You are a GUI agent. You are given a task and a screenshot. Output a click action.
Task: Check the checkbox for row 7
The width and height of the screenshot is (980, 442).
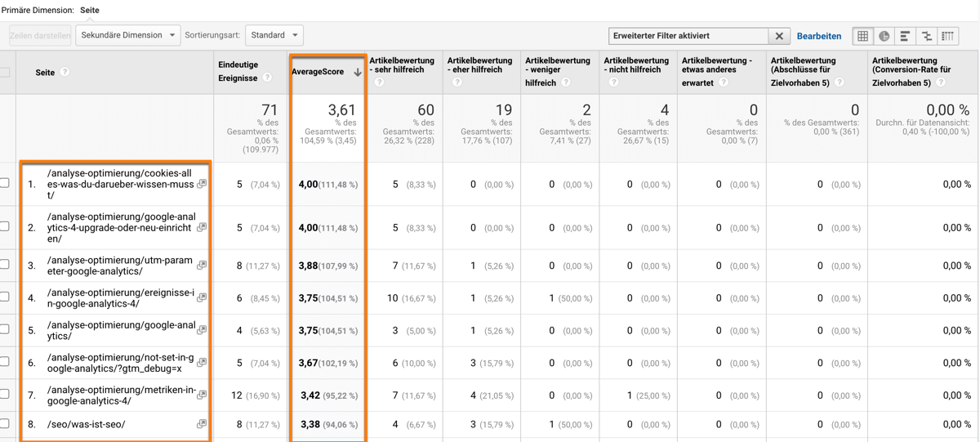[5, 395]
